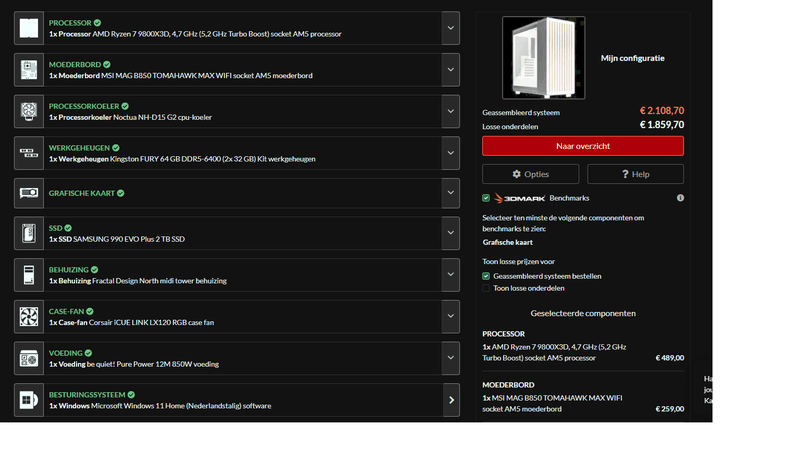Click the Noctua NH-D15 G2 cooler text
The height and width of the screenshot is (450, 800).
[x=162, y=117]
